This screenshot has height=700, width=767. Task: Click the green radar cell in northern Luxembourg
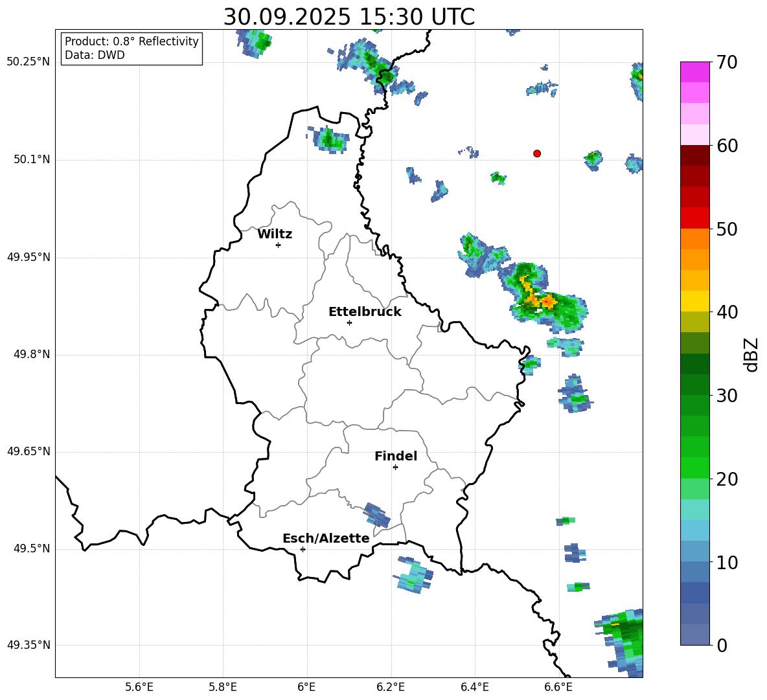point(330,139)
